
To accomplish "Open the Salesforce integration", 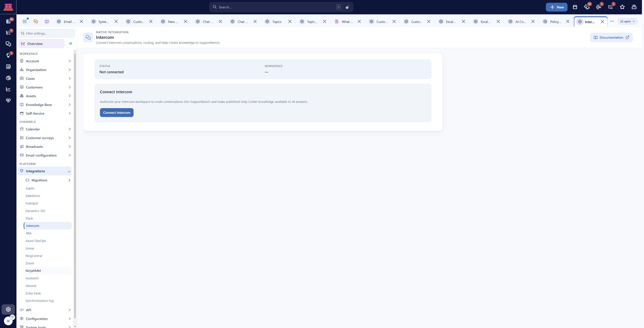I will (x=48, y=196).
